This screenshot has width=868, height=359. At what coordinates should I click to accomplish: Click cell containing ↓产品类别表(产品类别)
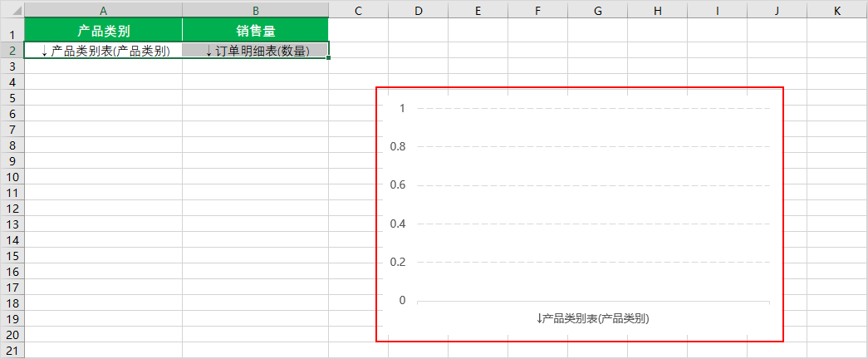point(104,50)
